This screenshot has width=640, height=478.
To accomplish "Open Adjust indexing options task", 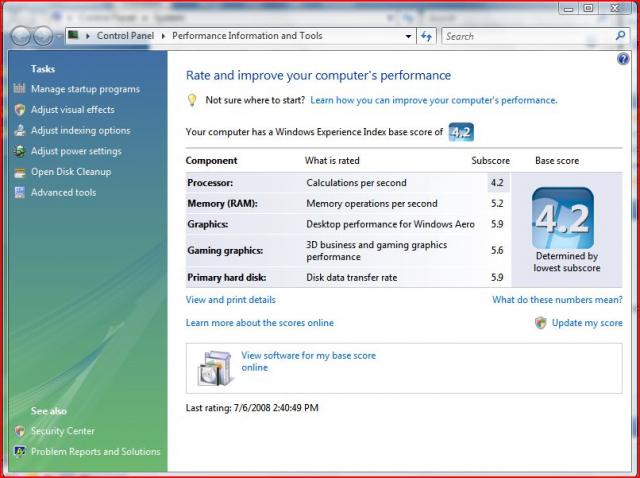I will point(81,130).
